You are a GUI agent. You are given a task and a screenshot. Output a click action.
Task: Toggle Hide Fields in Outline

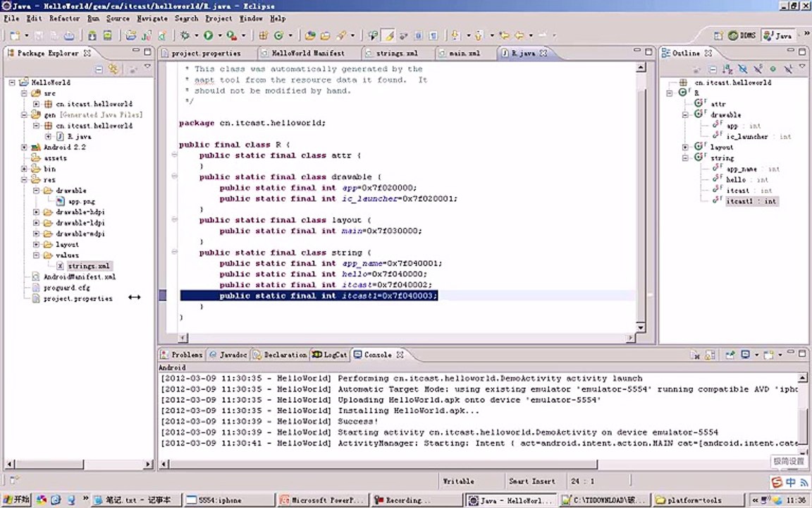pyautogui.click(x=742, y=68)
